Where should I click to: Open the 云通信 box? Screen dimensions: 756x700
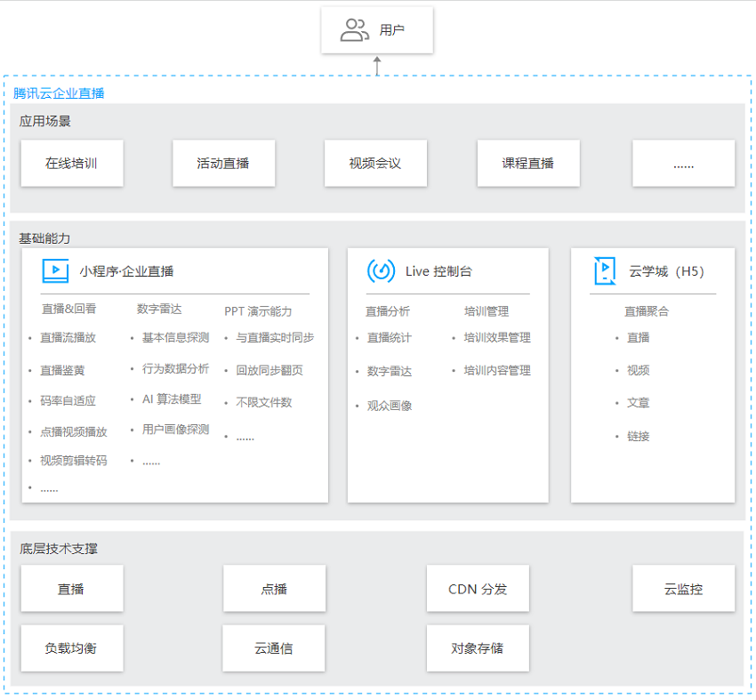274,648
